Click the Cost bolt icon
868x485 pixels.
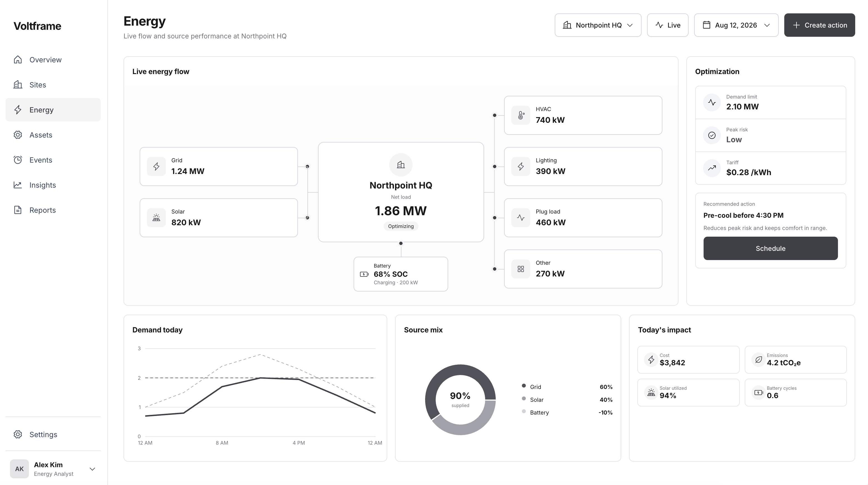tap(651, 360)
